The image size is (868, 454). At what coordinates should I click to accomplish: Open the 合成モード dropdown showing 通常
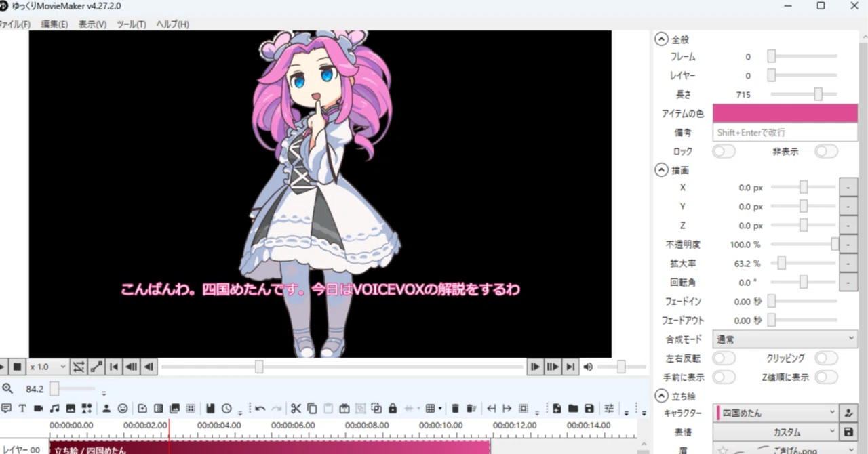coord(785,339)
